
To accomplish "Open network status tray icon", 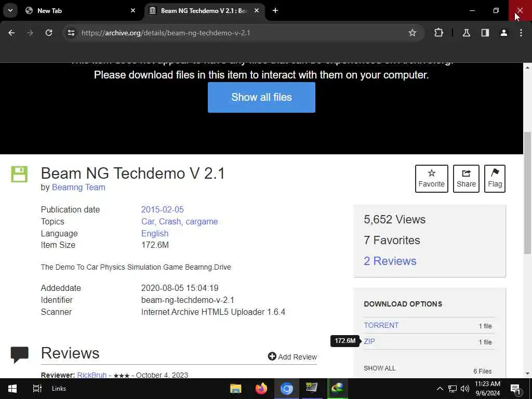I will click(x=453, y=389).
